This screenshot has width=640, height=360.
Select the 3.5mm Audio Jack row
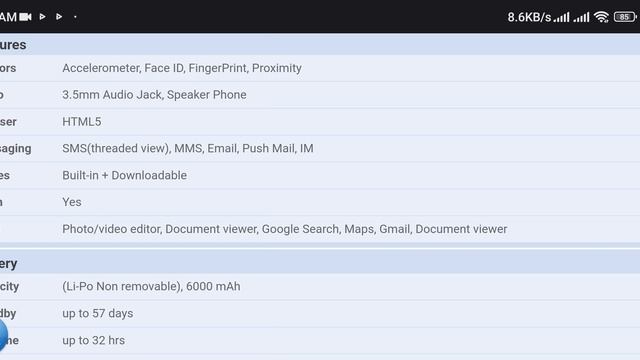point(320,95)
